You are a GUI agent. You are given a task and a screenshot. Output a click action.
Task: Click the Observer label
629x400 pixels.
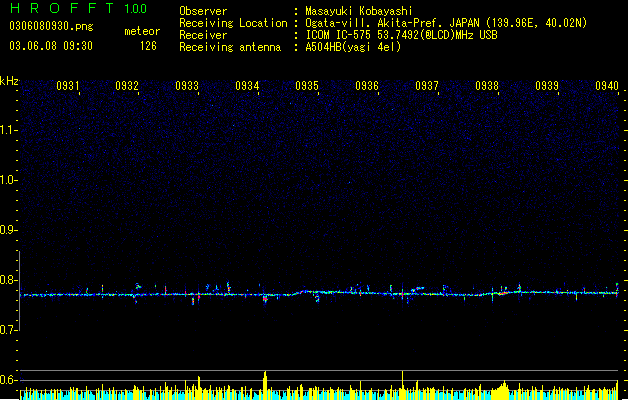point(203,11)
